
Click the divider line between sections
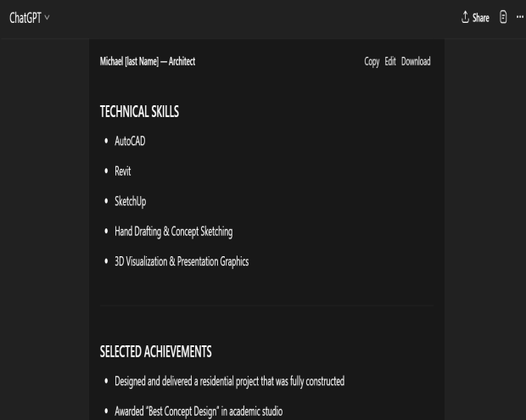(266, 305)
